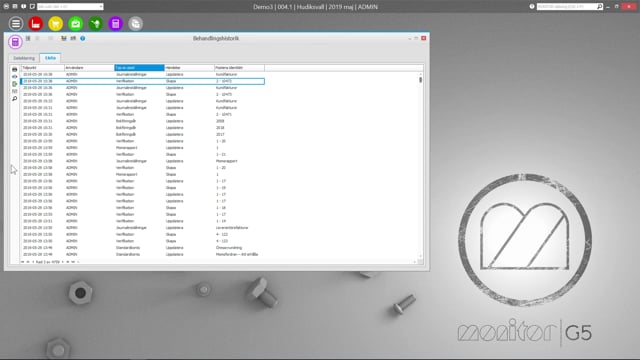Select the Öresavrundning row
The image size is (640, 360).
[143, 248]
